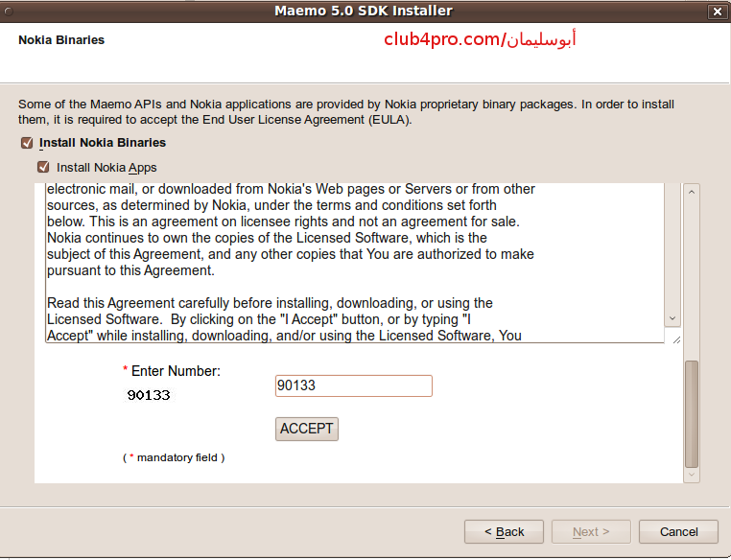Click the Install Nokia Binaries label text

(x=103, y=143)
